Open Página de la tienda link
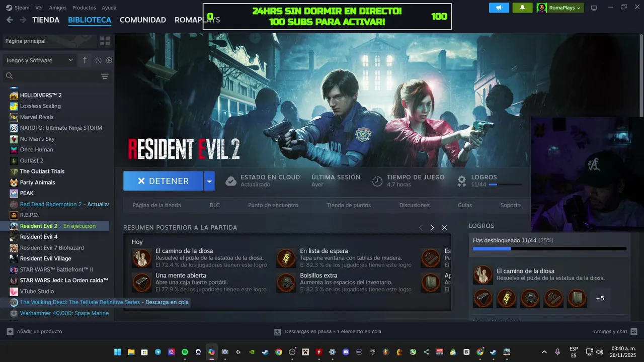The width and height of the screenshot is (644, 362). pos(156,205)
